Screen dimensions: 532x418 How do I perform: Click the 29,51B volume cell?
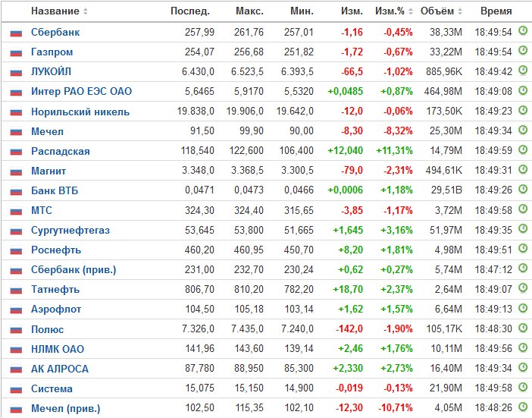(x=446, y=190)
